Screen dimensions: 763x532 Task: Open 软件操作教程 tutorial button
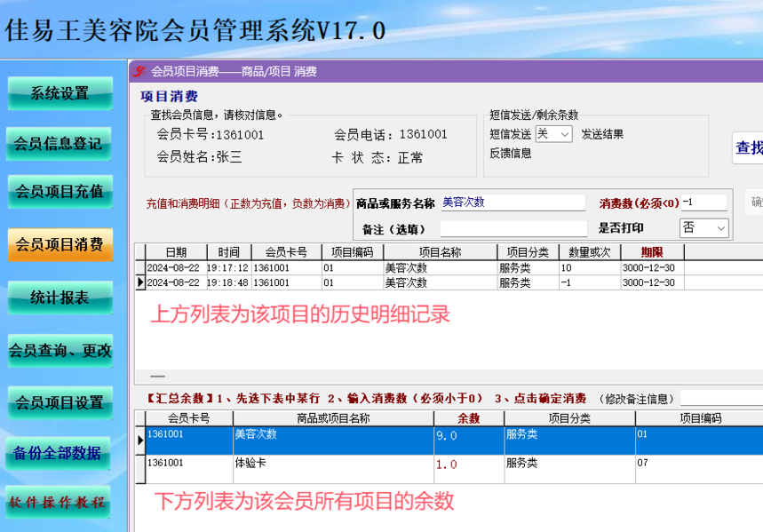(58, 502)
